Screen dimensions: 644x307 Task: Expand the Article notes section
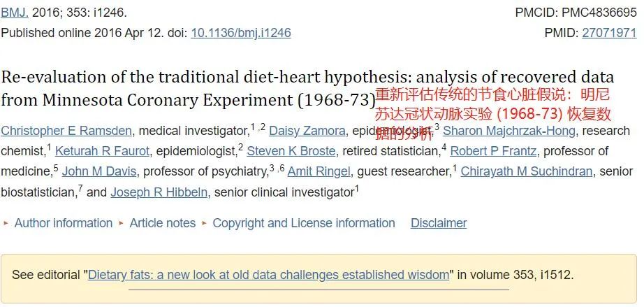click(x=163, y=223)
